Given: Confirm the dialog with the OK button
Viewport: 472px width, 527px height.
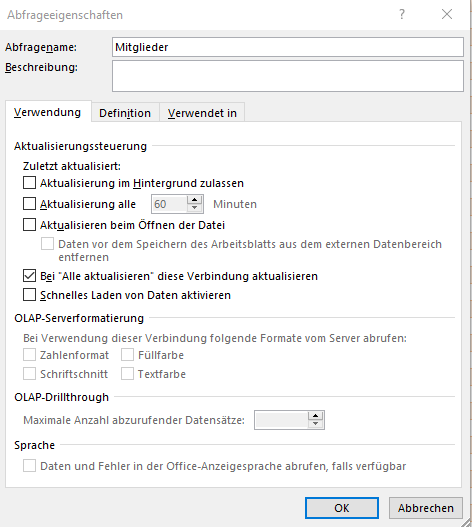Looking at the screenshot, I should tap(342, 508).
